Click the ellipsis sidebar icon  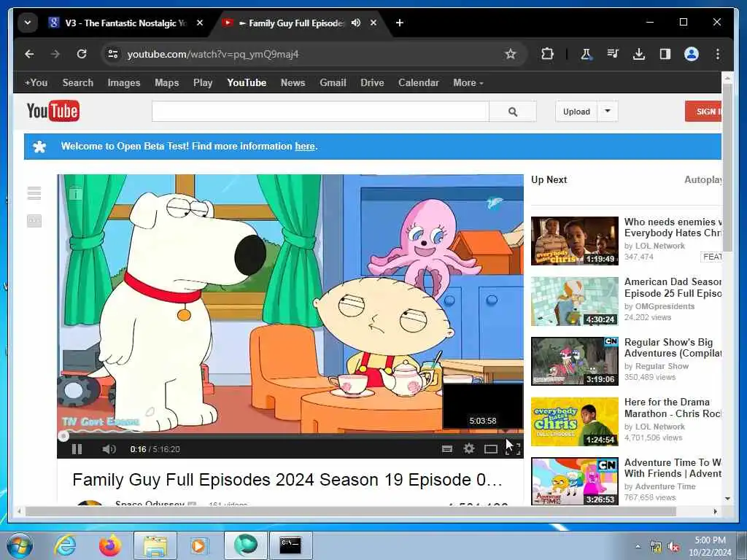[x=34, y=221]
